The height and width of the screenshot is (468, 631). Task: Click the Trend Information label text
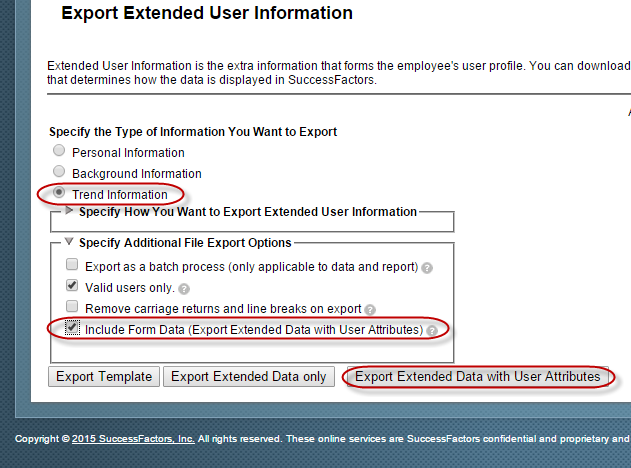120,195
